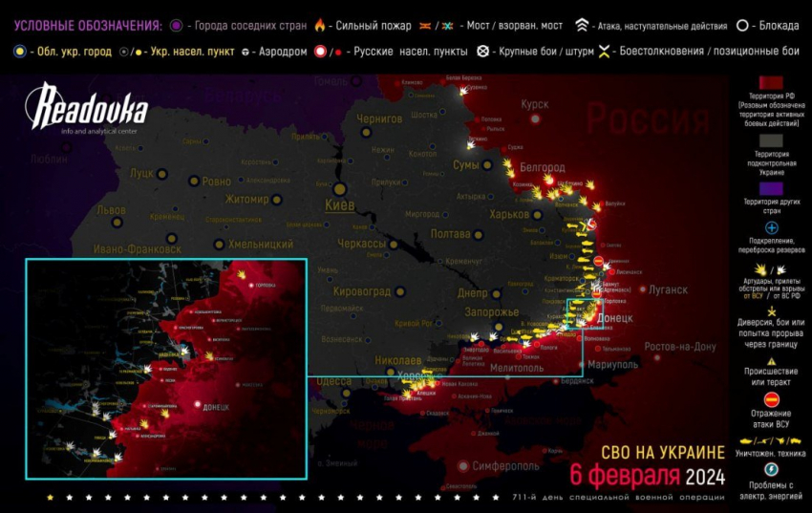Click the blockade circle legend icon
The image size is (812, 513).
[742, 26]
